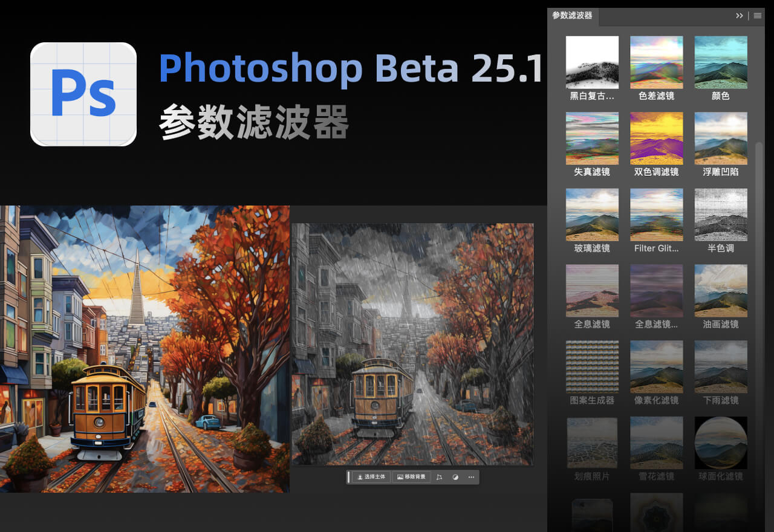Pick the 颜色 color filter swatch
Screen dimensions: 774x532
point(721,62)
